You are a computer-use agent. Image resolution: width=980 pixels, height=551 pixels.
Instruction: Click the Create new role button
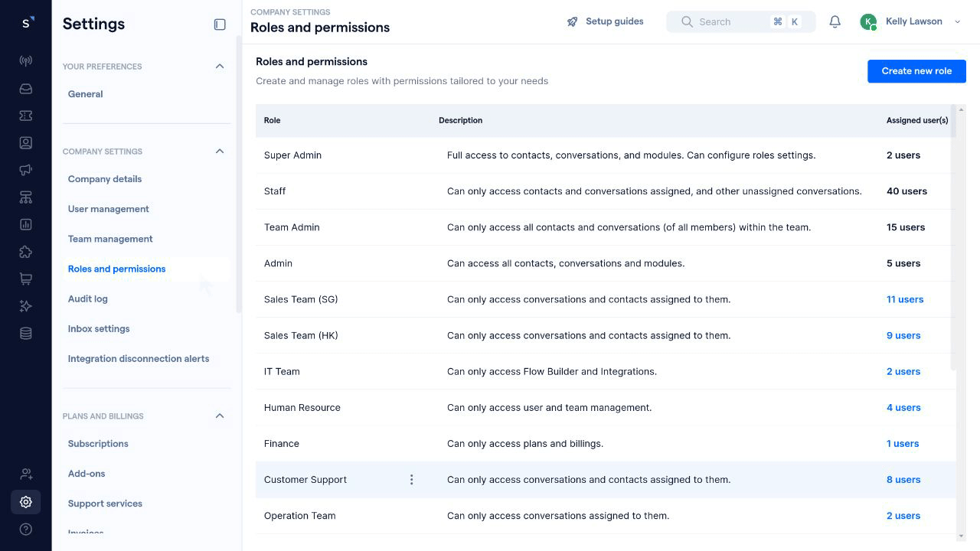916,71
